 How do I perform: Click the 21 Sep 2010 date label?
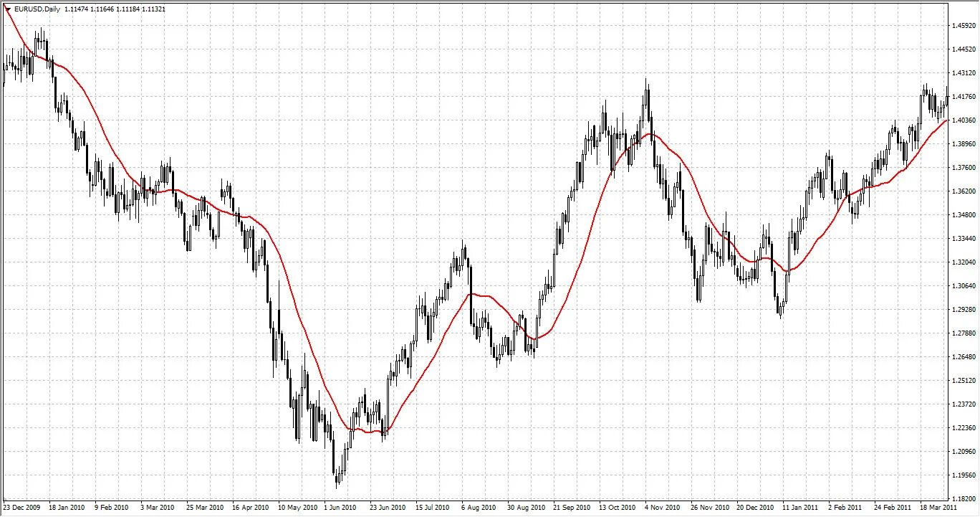click(571, 508)
